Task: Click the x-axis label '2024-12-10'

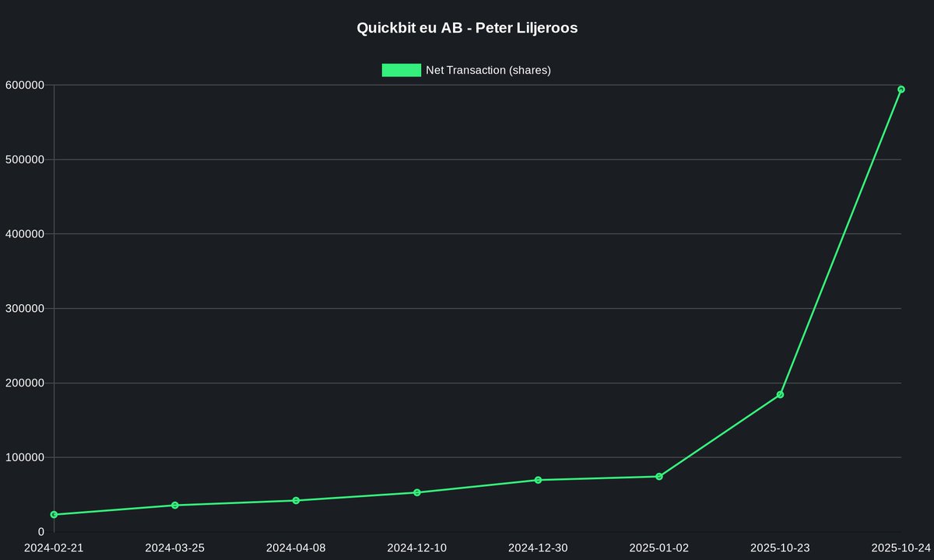Action: tap(417, 548)
